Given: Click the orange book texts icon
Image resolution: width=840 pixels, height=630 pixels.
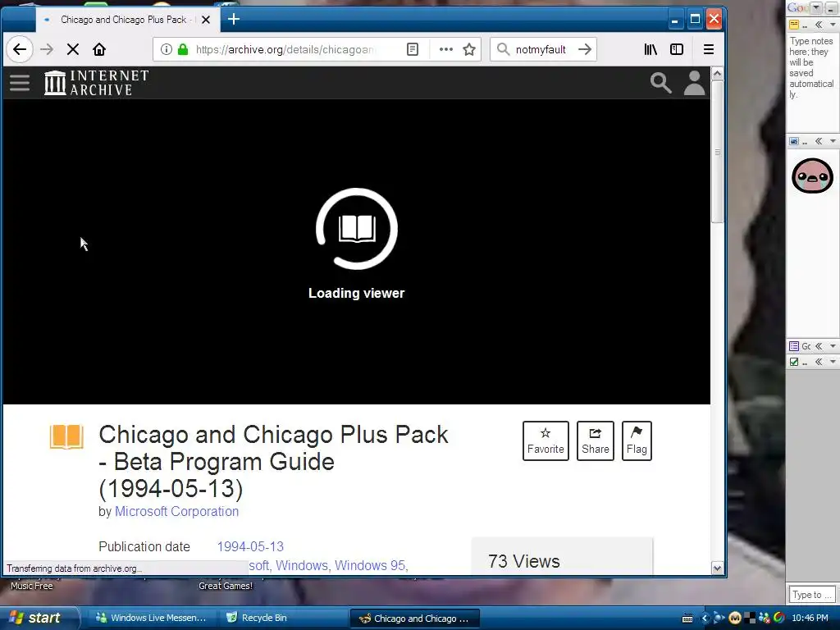Looking at the screenshot, I should pos(66,436).
